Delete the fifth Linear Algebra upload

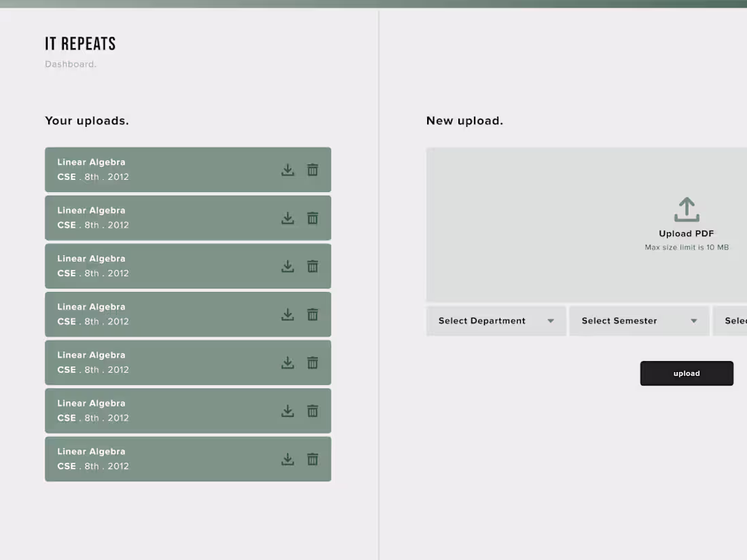(x=312, y=363)
